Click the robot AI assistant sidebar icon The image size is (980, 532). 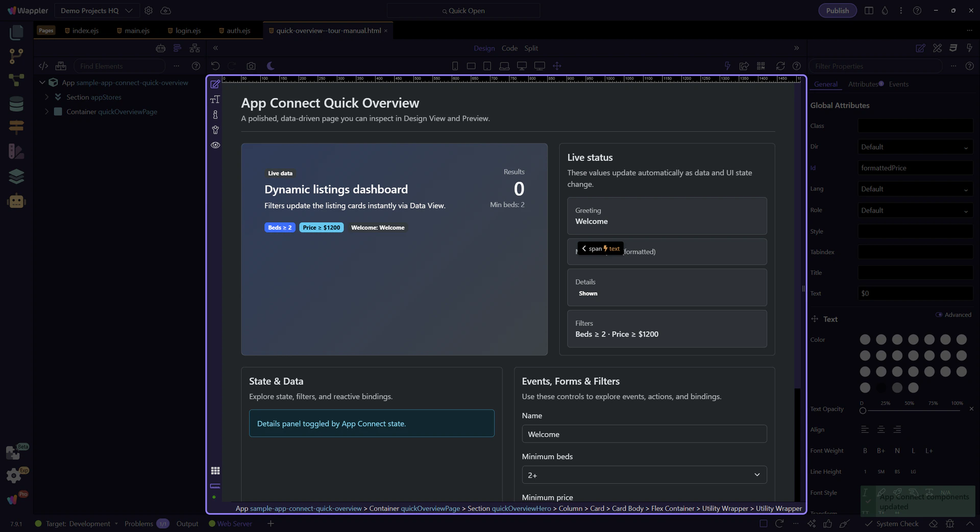click(16, 201)
